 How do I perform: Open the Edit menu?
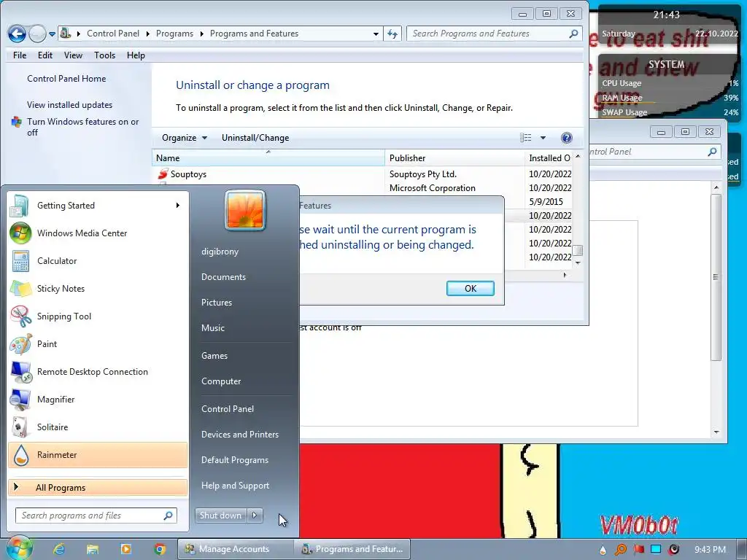[x=45, y=55]
